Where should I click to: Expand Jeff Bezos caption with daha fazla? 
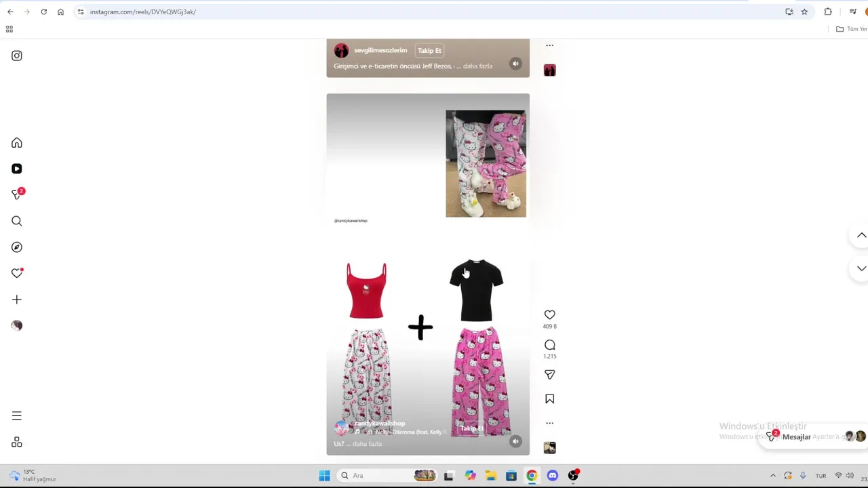pyautogui.click(x=477, y=66)
